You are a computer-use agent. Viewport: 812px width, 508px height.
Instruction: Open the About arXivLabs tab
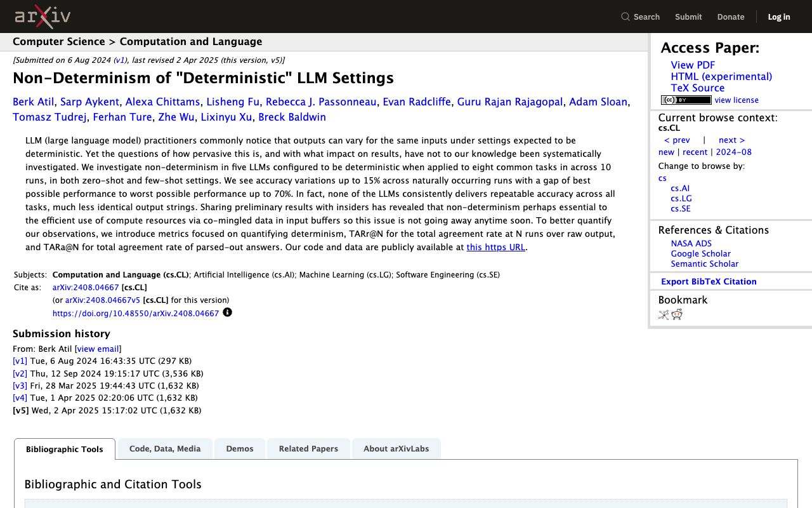[x=396, y=449]
